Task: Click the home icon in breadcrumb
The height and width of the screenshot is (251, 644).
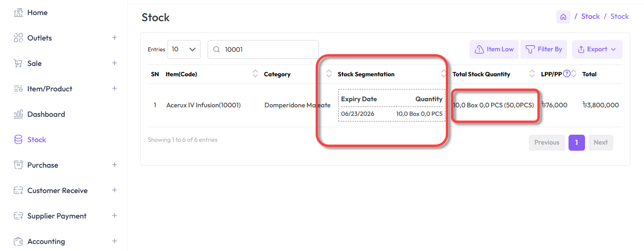Action: coord(563,17)
